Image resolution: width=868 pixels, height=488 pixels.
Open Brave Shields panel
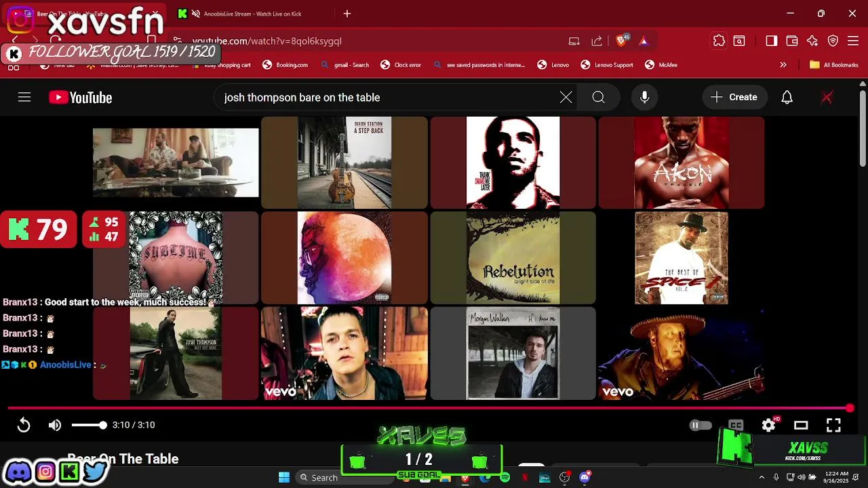click(x=621, y=41)
